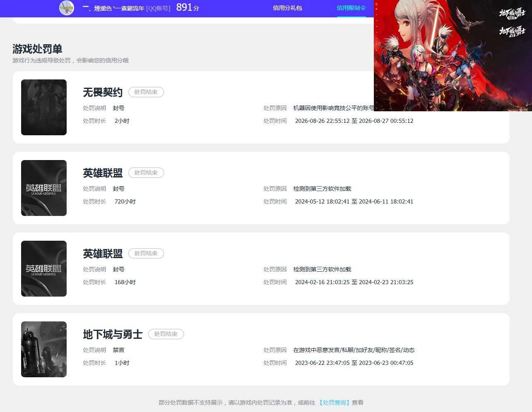The height and width of the screenshot is (412, 532).
Task: Open the 处罚查询 link in the footer
Action: tap(334, 402)
